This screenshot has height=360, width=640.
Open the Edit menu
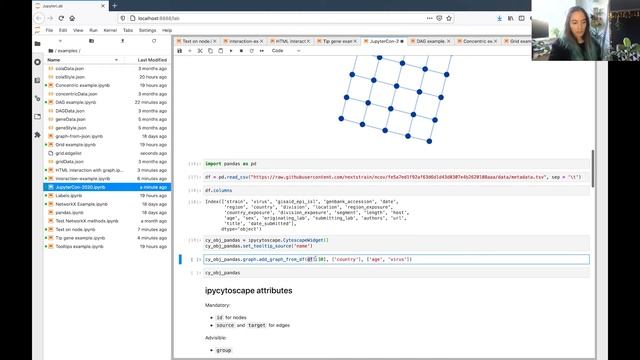point(63,30)
